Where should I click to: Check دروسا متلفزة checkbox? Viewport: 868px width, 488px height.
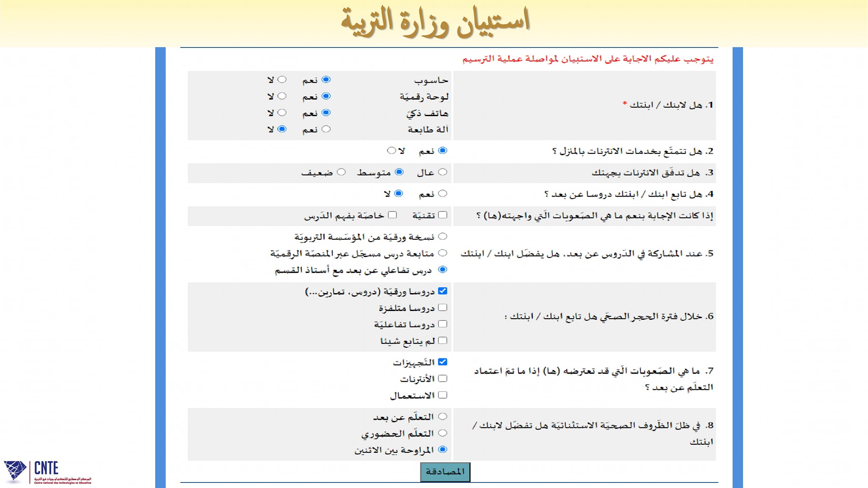443,308
